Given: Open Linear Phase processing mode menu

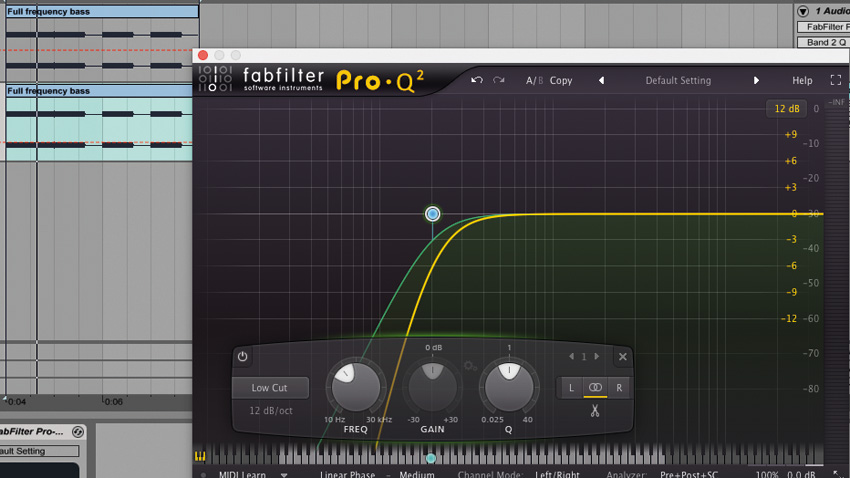Looking at the screenshot, I should click(x=347, y=474).
